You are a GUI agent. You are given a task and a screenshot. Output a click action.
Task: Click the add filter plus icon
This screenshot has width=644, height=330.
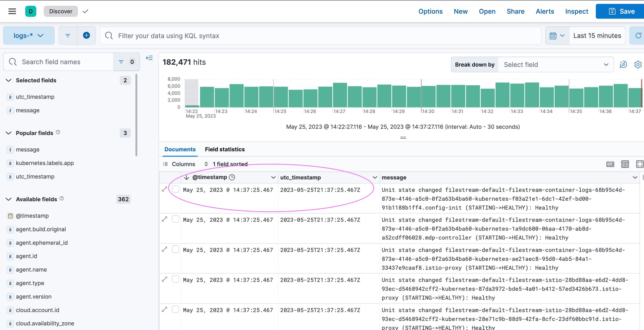86,36
